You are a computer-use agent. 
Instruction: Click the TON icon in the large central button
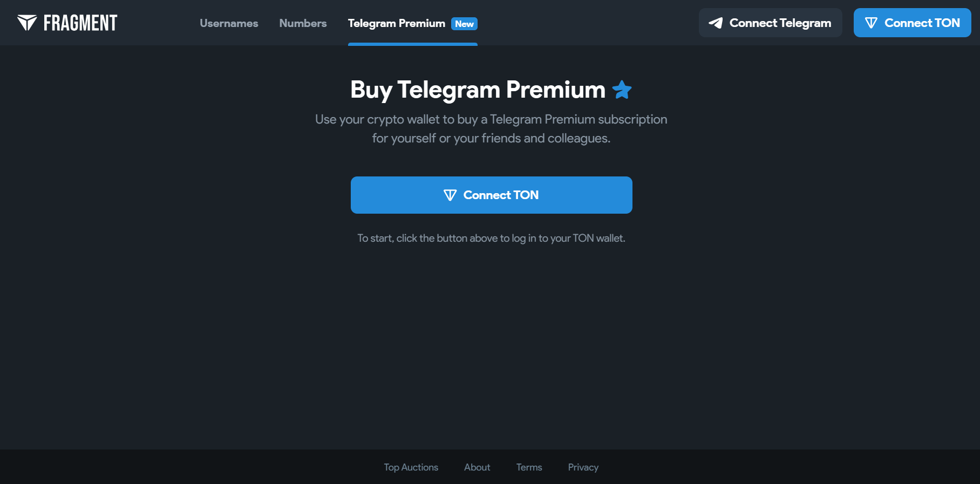tap(450, 195)
